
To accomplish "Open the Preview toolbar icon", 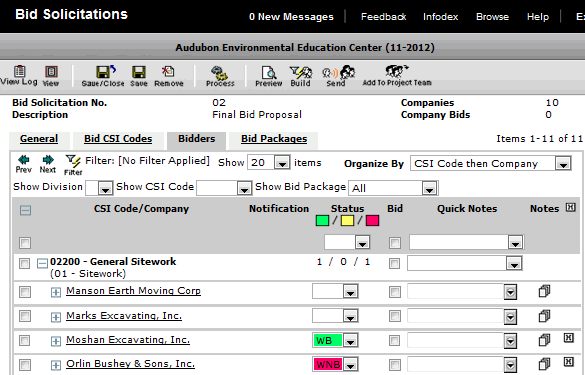I will (269, 76).
